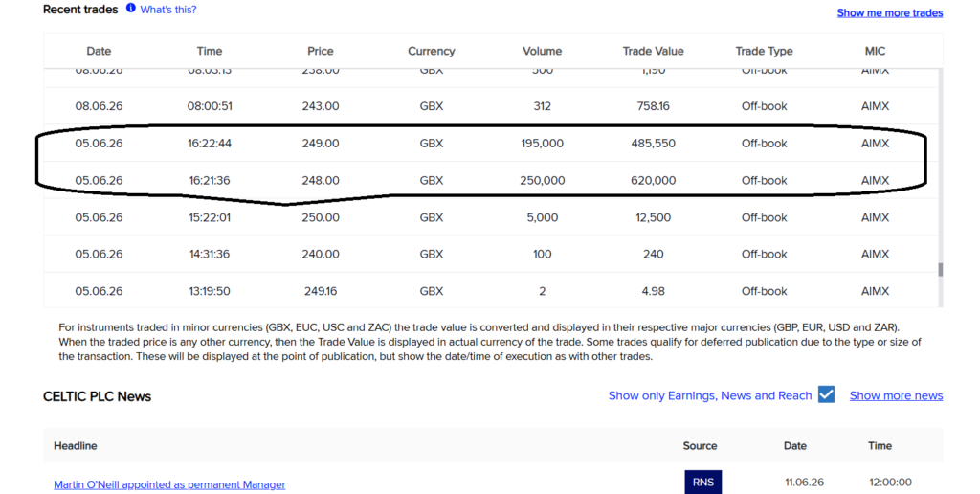Open the "Show more news" link
This screenshot has height=494, width=980.
click(896, 395)
